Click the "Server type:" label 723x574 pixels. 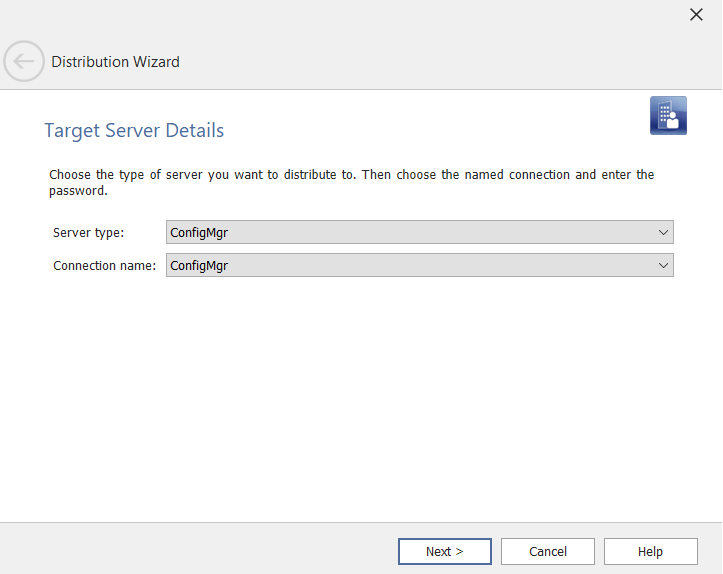pyautogui.click(x=88, y=233)
